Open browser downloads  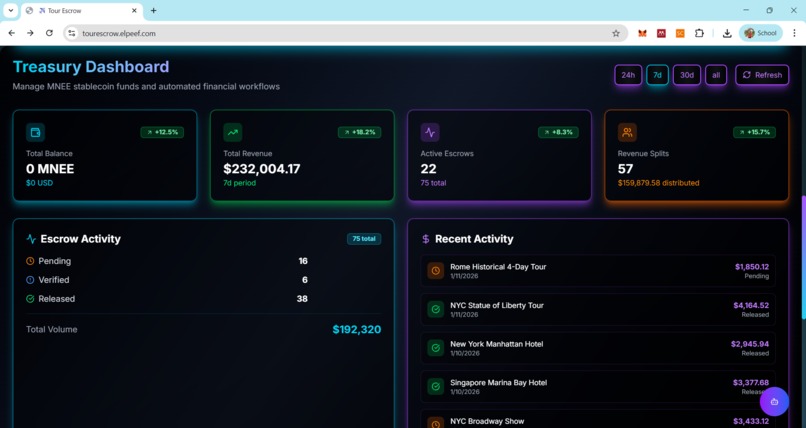coord(727,33)
